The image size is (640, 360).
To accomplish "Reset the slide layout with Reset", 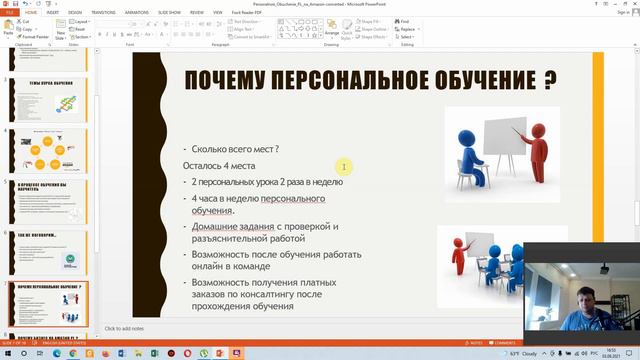I will [77, 29].
